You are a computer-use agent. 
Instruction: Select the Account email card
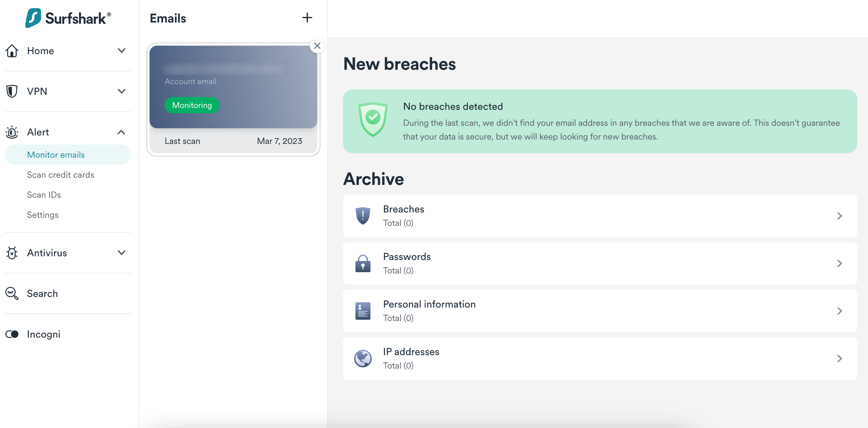[233, 87]
